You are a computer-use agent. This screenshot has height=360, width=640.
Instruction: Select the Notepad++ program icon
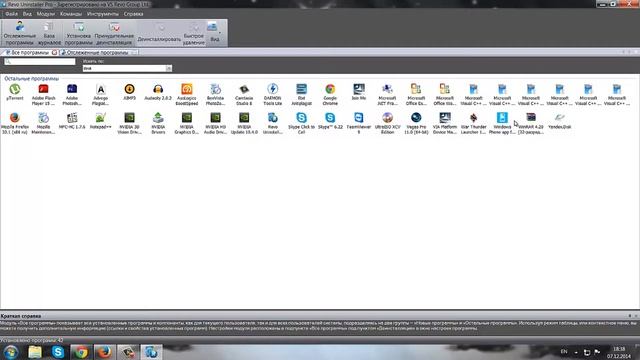(x=100, y=118)
